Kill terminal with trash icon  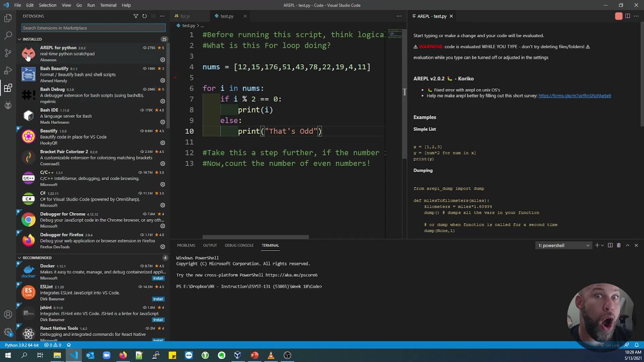coord(619,245)
